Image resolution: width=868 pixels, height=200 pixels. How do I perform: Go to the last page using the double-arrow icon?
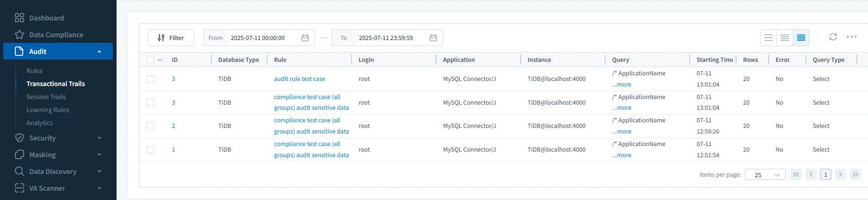coord(855,174)
